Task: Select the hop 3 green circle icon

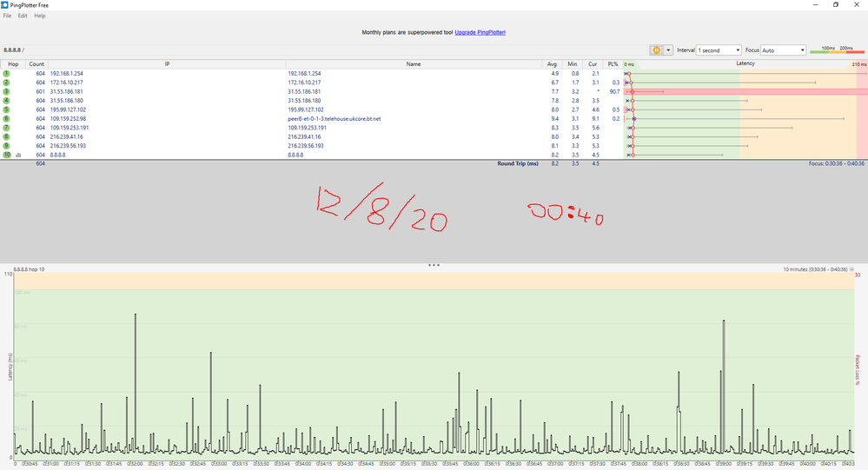Action: click(x=6, y=91)
